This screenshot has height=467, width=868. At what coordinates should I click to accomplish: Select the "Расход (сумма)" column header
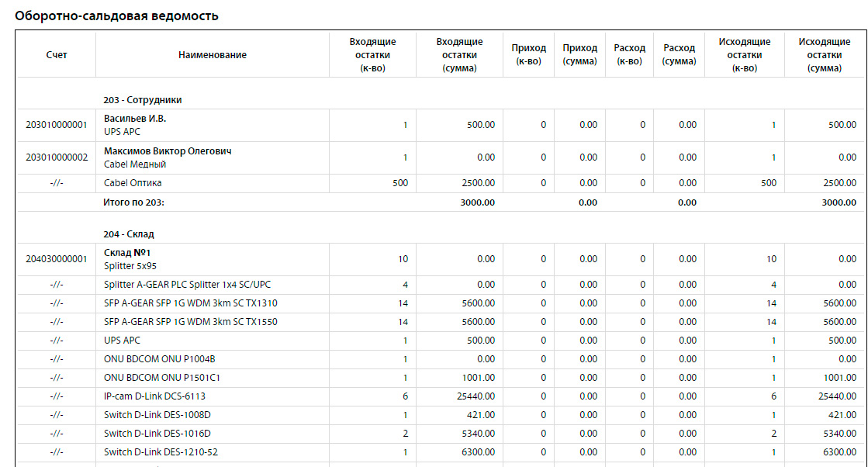coord(679,55)
